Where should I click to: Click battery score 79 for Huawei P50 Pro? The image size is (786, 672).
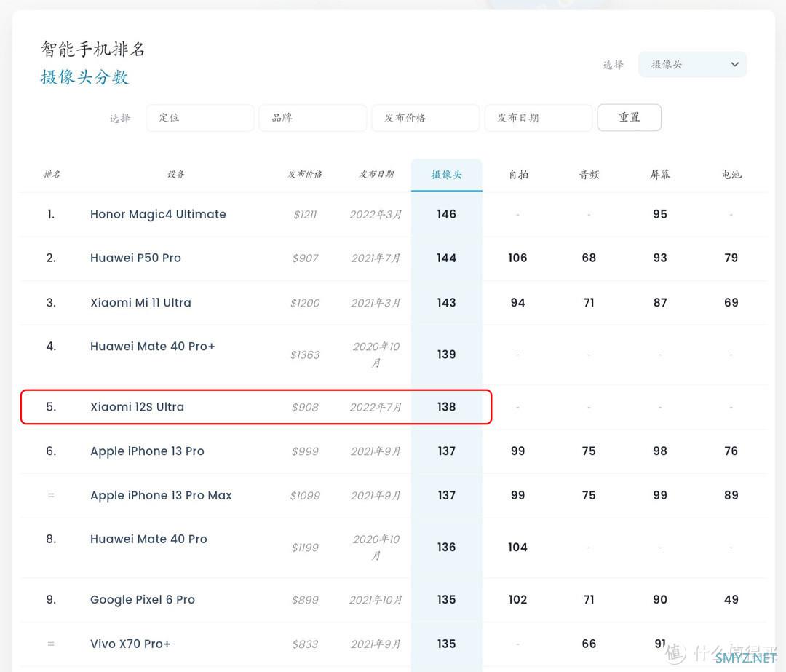pyautogui.click(x=731, y=258)
